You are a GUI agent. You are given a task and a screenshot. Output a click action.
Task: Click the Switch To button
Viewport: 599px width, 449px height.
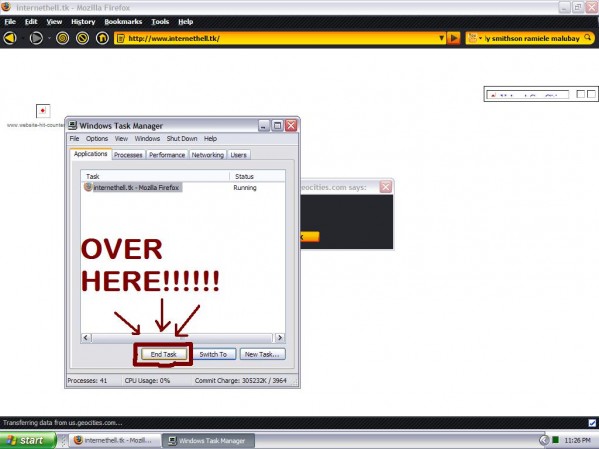213,354
